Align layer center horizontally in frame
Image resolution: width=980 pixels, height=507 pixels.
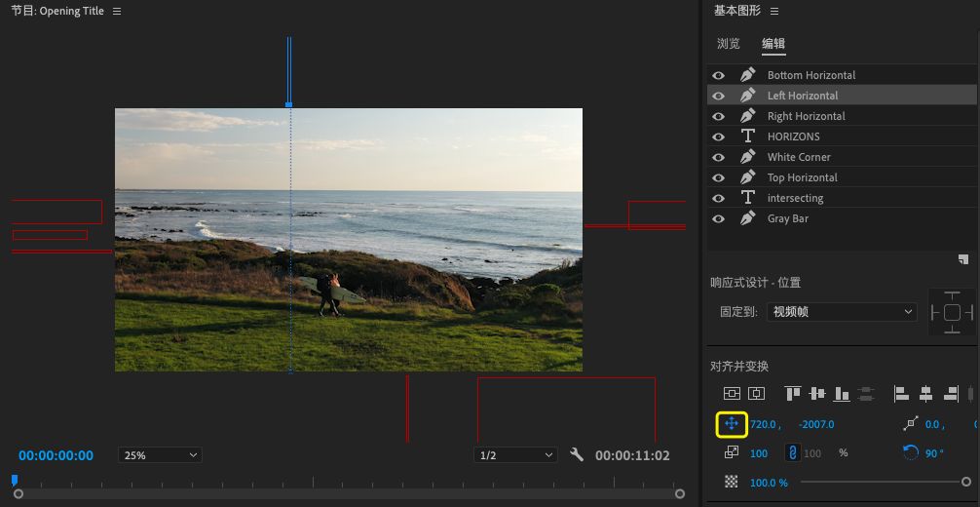[x=757, y=394]
